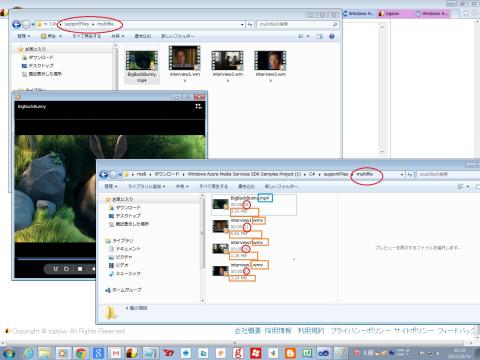Open address history dropdown in front Explorer
Viewport: 480px width, 360px height.
pos(402,174)
